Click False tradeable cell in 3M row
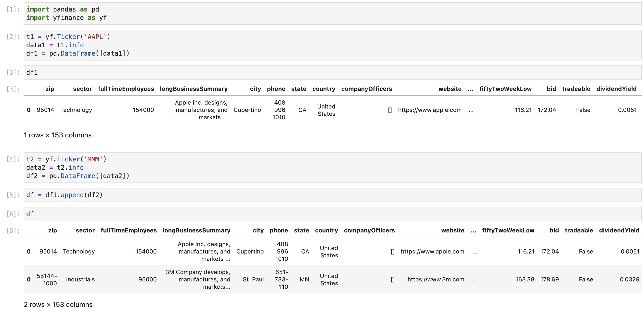This screenshot has width=644, height=314. 586,279
